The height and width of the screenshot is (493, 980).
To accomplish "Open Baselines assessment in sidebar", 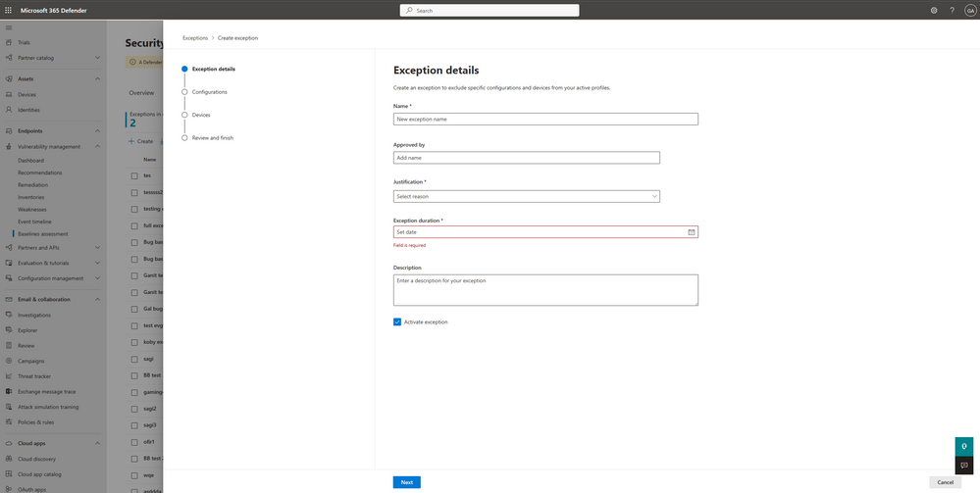I will [43, 233].
